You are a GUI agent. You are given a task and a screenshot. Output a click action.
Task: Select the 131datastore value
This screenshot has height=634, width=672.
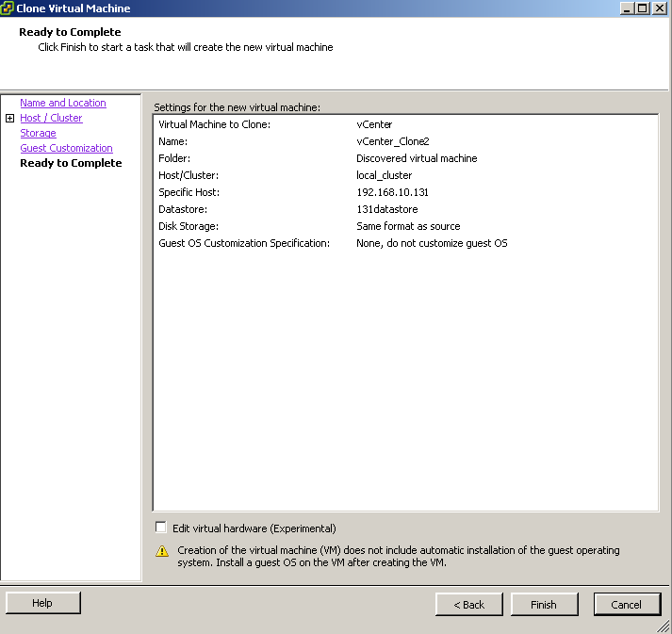[387, 209]
